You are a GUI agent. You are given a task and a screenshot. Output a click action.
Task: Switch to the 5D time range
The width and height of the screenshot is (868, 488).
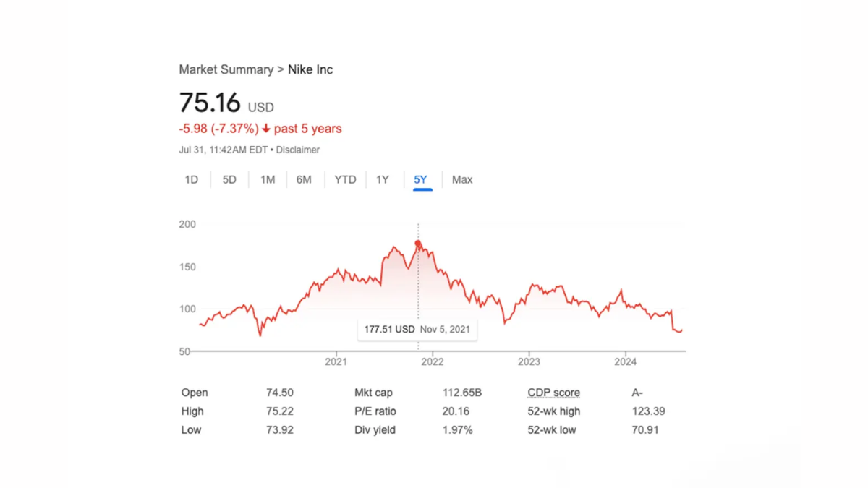tap(229, 180)
